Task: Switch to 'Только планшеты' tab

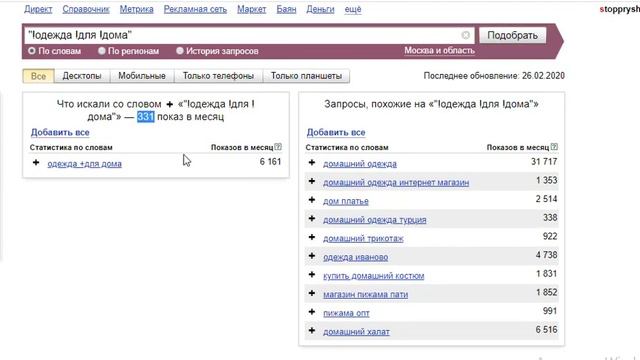Action: (306, 76)
